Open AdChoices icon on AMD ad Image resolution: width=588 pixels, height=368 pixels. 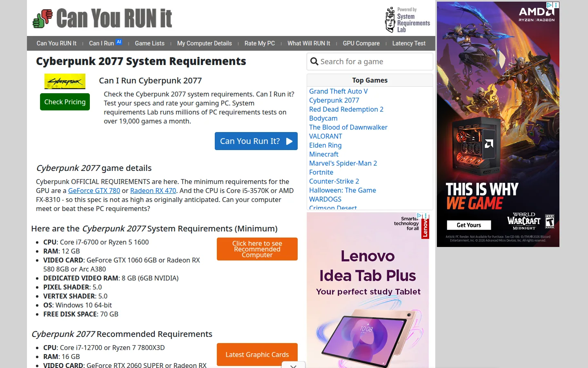click(550, 5)
